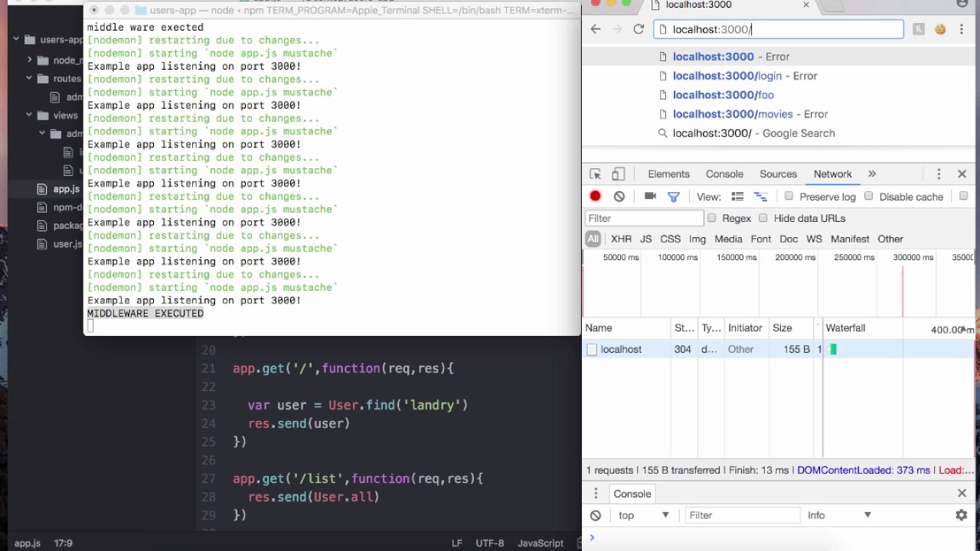The height and width of the screenshot is (551, 980).
Task: Enable the Disable cache checkbox
Action: [869, 196]
